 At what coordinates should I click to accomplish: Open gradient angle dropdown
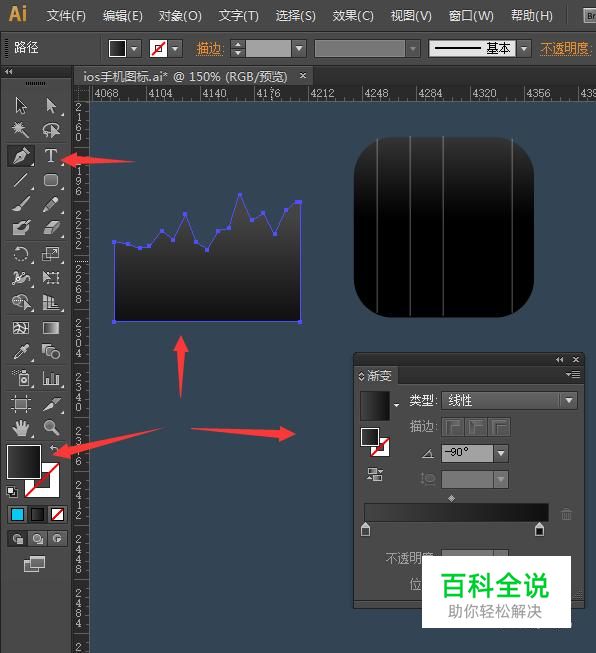pos(501,453)
